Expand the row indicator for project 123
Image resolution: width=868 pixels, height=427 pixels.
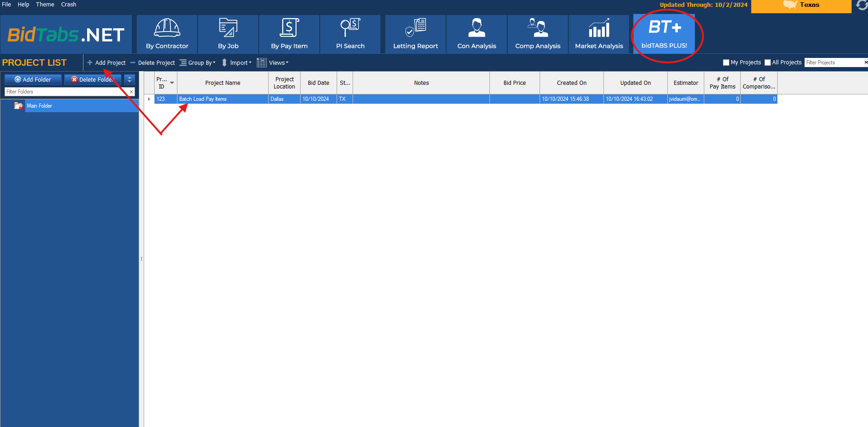(149, 99)
